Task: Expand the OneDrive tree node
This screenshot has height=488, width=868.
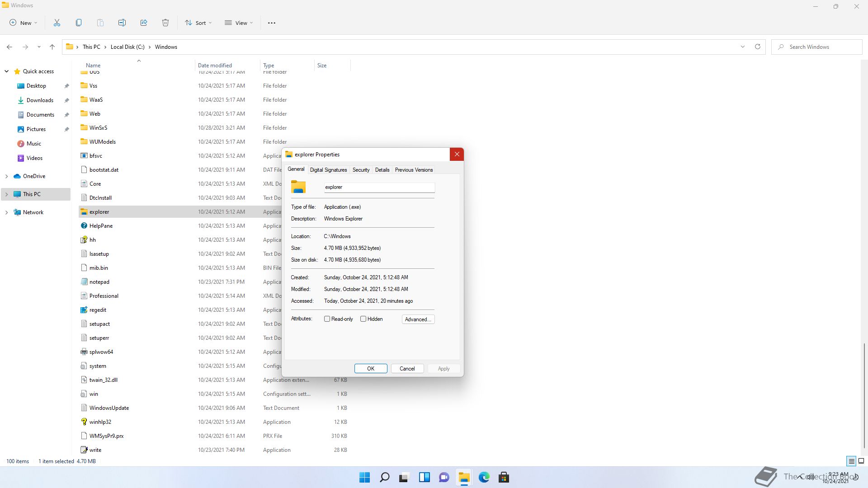Action: coord(7,176)
